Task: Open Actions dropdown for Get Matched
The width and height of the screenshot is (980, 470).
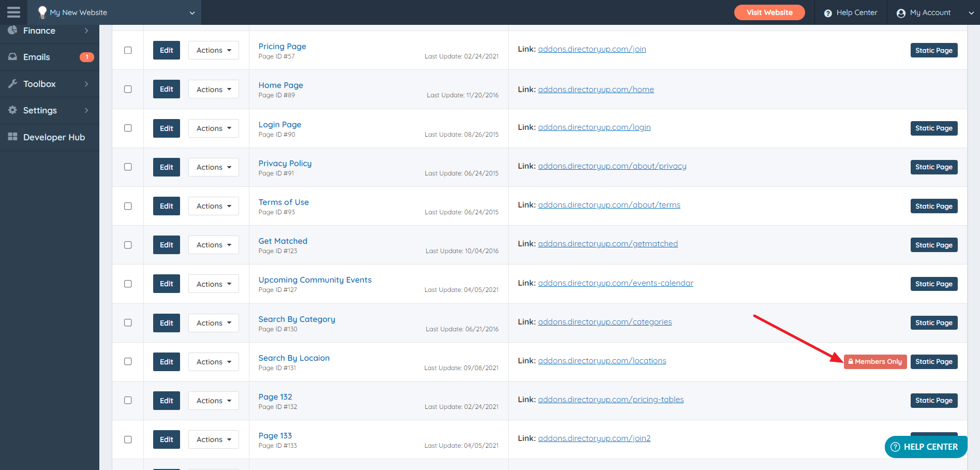Action: point(214,245)
